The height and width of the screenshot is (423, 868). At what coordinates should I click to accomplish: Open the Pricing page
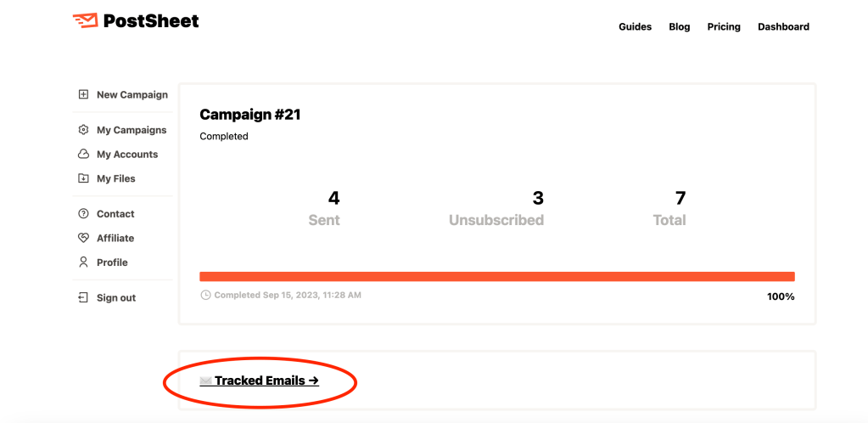tap(724, 27)
